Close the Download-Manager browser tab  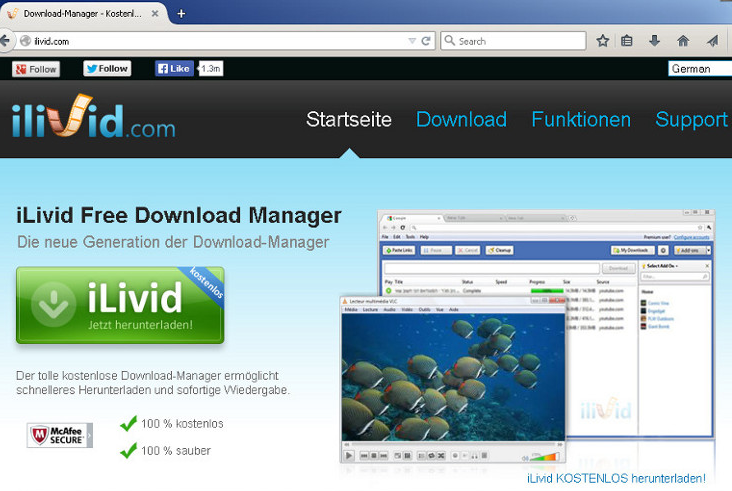[x=155, y=14]
